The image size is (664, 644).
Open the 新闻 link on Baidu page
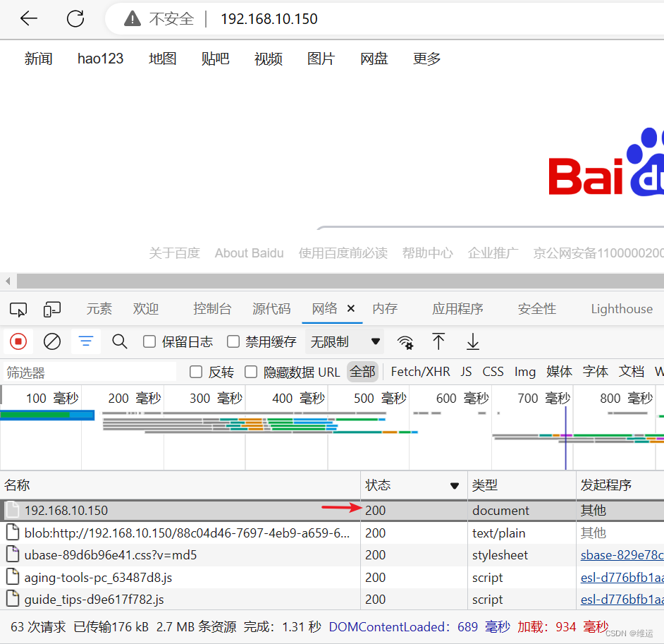point(39,59)
